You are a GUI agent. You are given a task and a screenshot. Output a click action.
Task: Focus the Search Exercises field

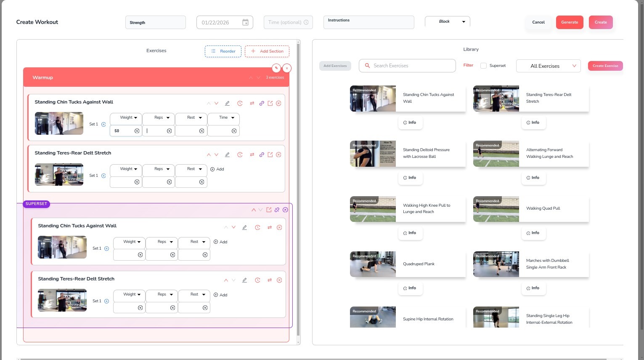click(407, 66)
